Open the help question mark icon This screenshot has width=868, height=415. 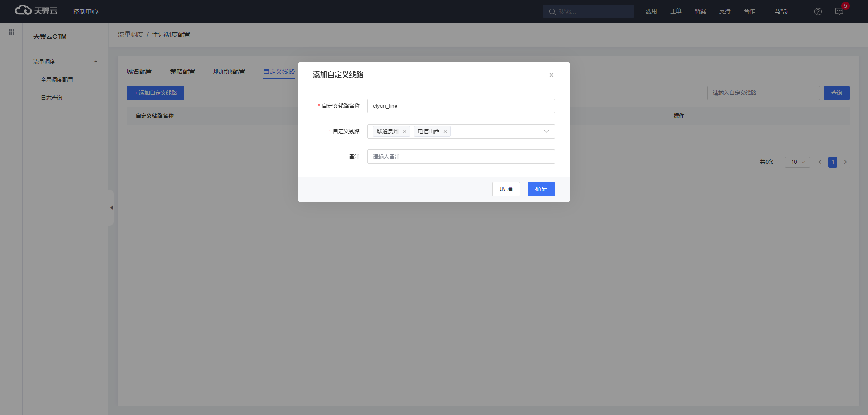pyautogui.click(x=818, y=11)
